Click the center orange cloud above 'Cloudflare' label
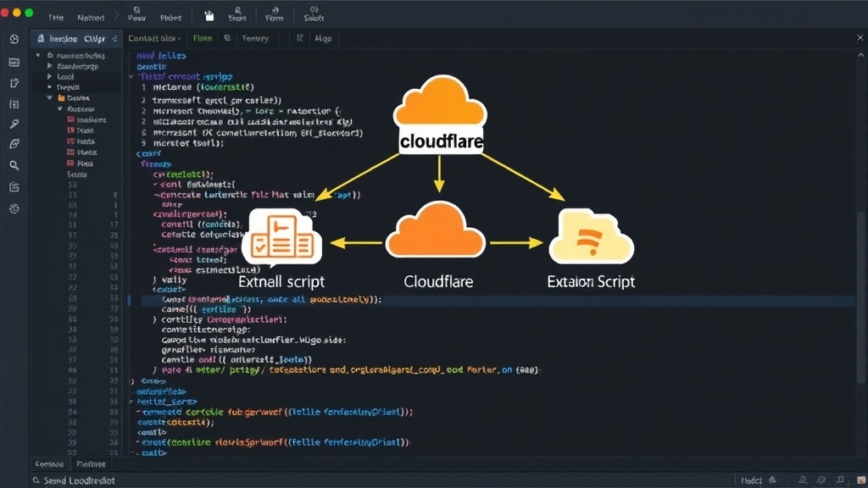This screenshot has width=868, height=488. click(x=436, y=230)
